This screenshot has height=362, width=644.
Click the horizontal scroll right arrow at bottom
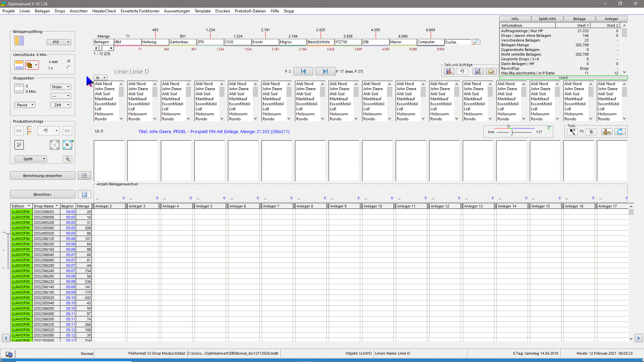coord(638,338)
